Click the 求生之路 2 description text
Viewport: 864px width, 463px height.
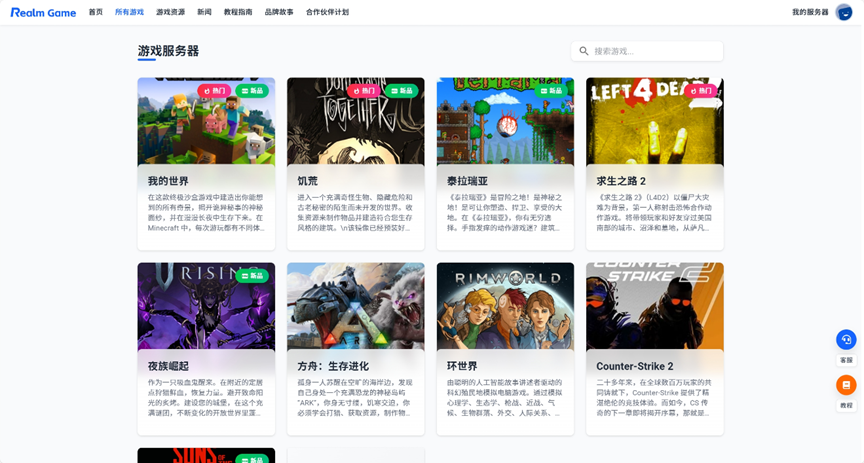(655, 212)
